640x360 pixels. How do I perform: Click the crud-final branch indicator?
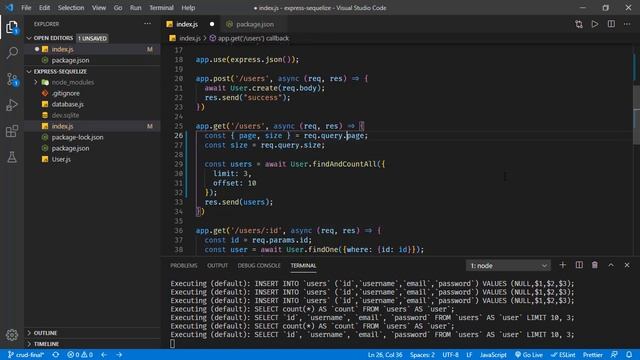coord(26,355)
